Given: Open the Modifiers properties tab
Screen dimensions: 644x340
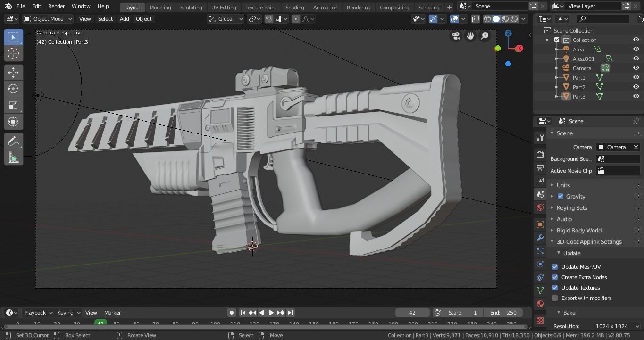Looking at the screenshot, I should (x=540, y=238).
